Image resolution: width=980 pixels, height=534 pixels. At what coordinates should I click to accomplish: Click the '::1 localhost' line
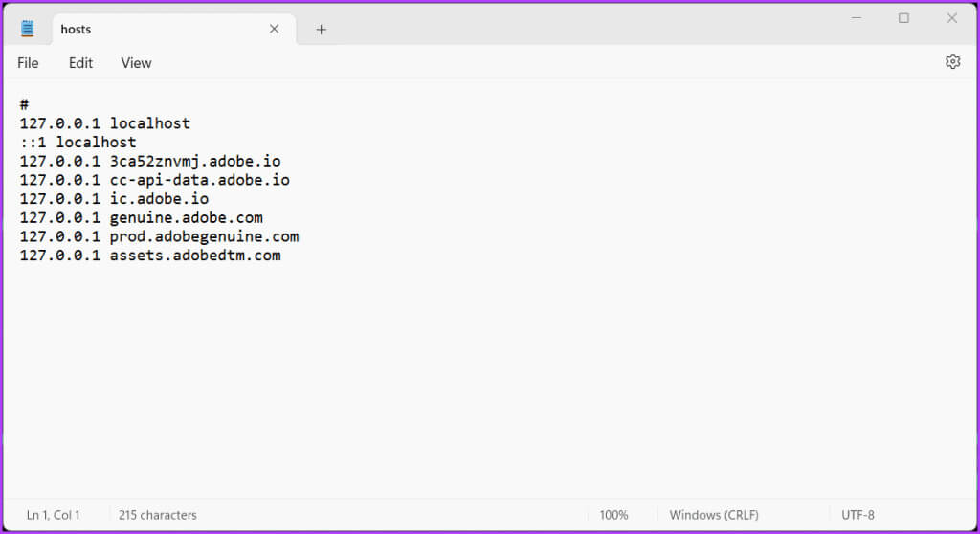tap(78, 142)
